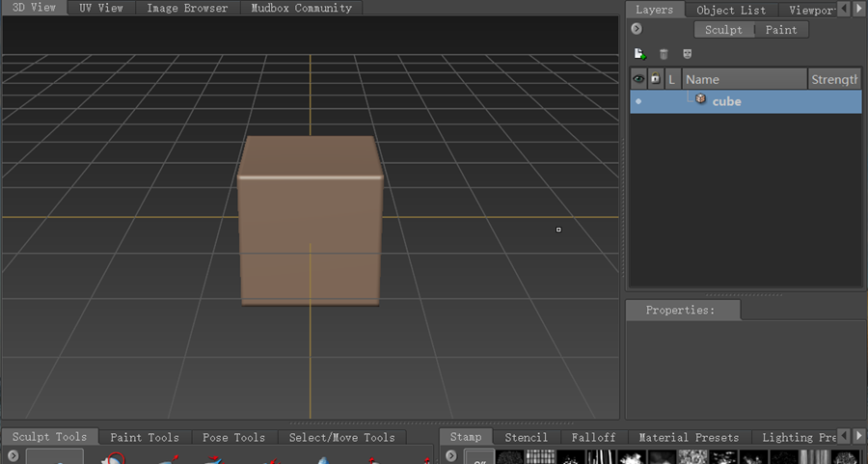Open the Material Presets tab
868x464 pixels.
689,437
